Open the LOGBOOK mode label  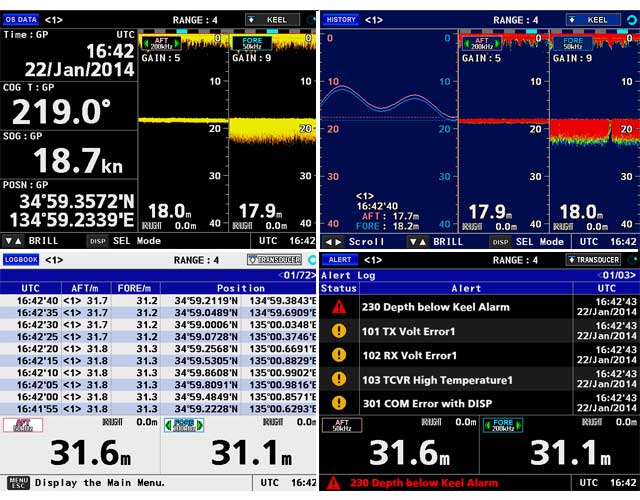pos(21,260)
